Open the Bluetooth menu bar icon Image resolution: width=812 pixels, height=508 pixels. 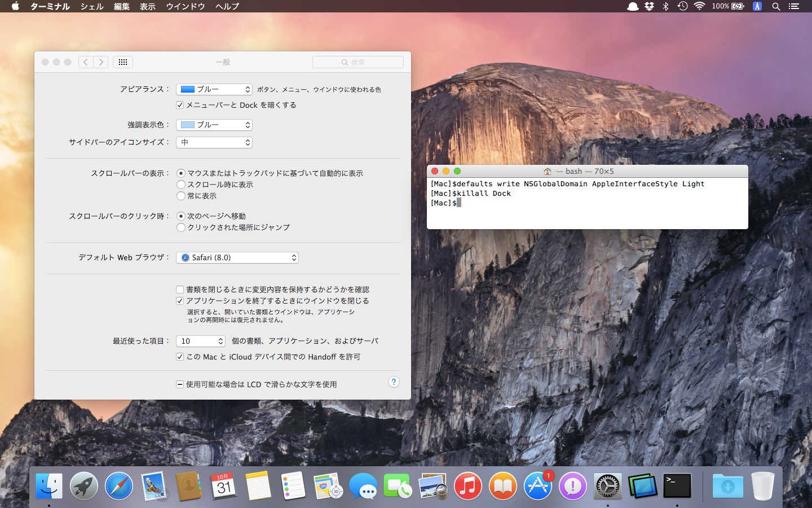(665, 6)
